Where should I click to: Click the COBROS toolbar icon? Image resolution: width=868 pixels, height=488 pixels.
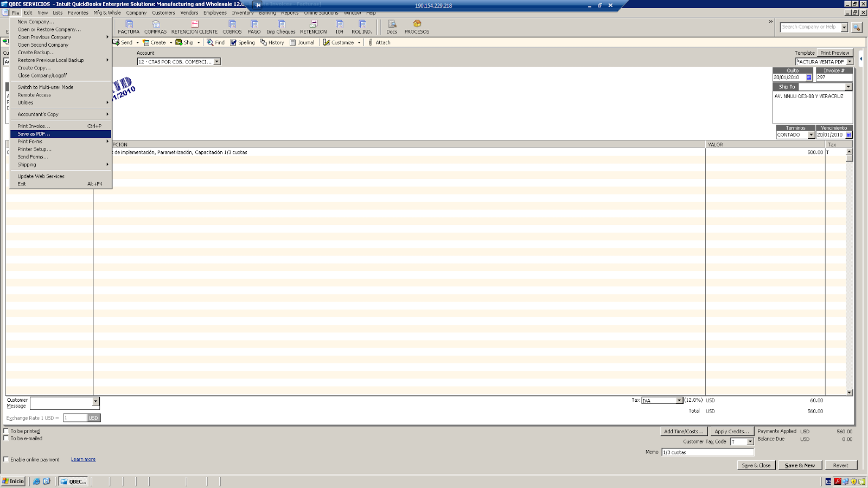coord(232,27)
